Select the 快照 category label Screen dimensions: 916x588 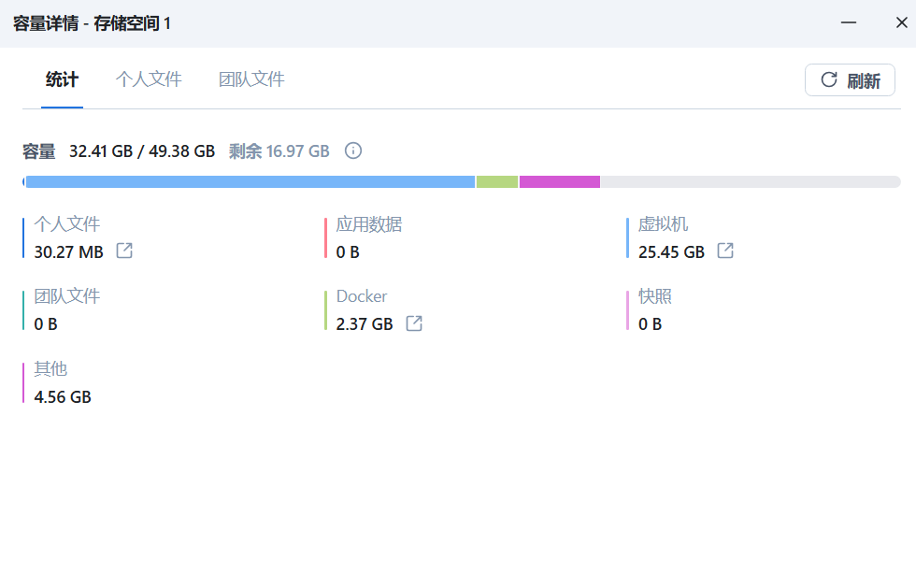click(x=655, y=296)
